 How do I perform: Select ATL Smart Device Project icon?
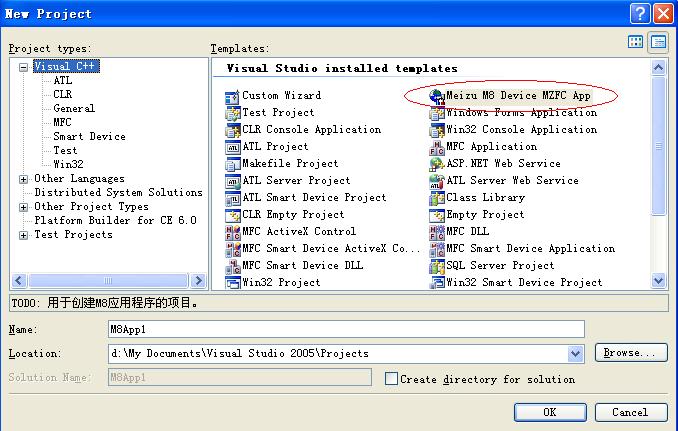pyautogui.click(x=232, y=198)
